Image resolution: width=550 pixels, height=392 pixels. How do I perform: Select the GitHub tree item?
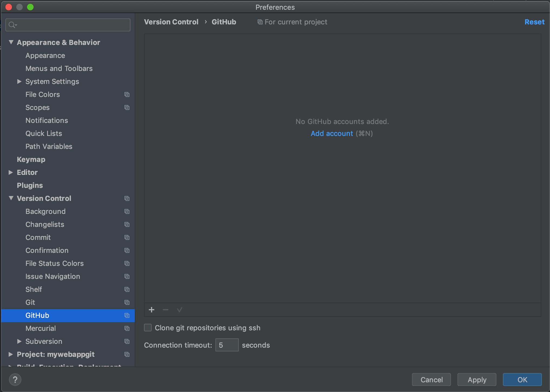pos(68,315)
